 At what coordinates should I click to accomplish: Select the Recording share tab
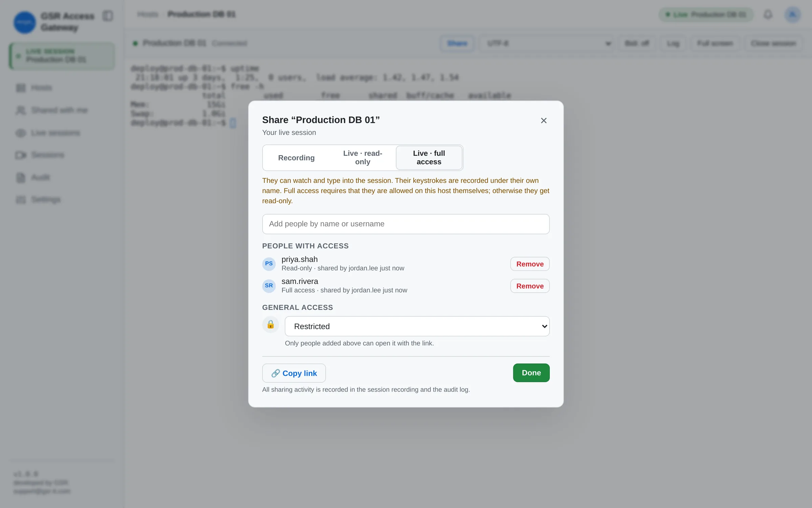pos(296,158)
